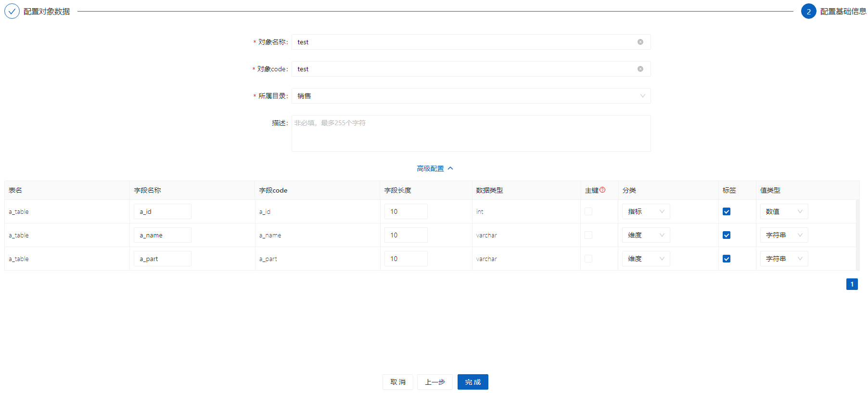Check the 主键 checkbox for a_id row
This screenshot has height=393, width=868.
tap(588, 211)
